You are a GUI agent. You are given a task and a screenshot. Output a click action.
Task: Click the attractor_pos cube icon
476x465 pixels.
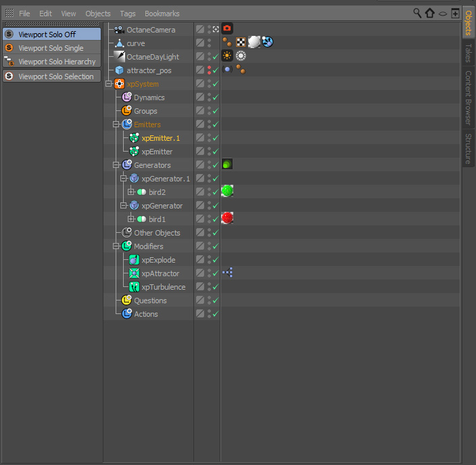coord(119,70)
